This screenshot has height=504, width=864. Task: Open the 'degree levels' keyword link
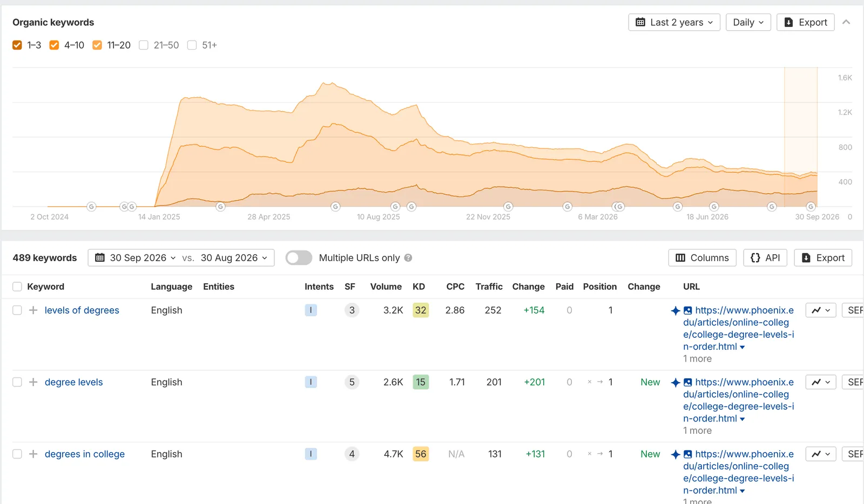point(73,382)
